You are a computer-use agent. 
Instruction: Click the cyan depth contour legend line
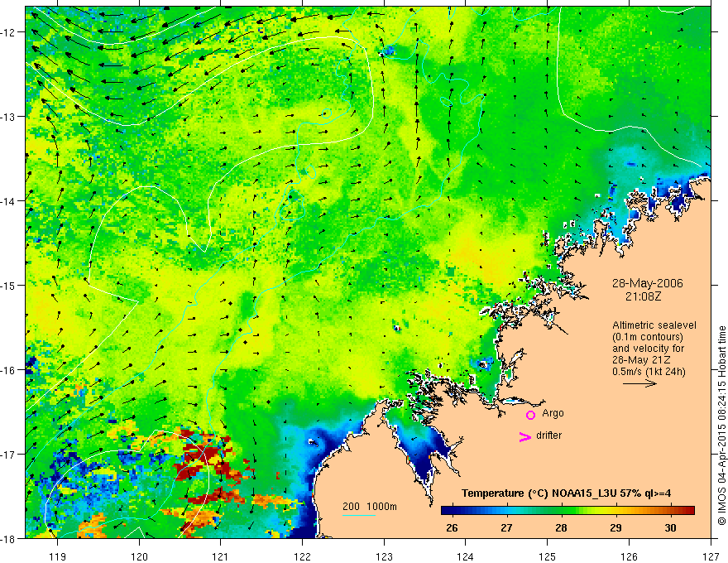(x=359, y=515)
